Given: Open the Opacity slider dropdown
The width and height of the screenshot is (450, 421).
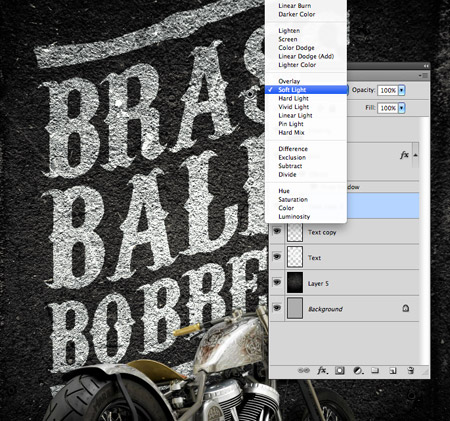Looking at the screenshot, I should pos(402,90).
